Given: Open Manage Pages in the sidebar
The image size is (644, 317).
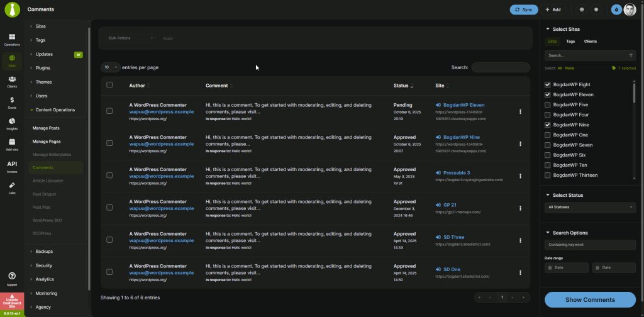Looking at the screenshot, I should (47, 142).
